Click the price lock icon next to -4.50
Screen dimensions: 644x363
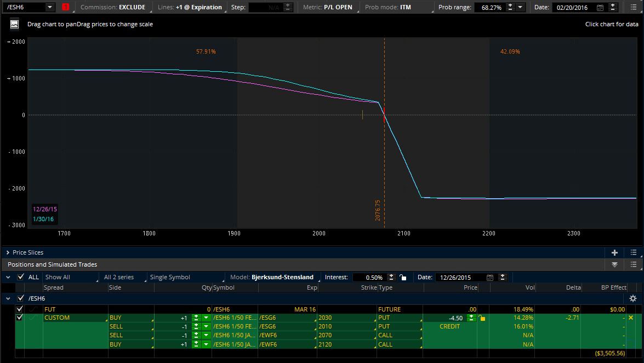(481, 318)
